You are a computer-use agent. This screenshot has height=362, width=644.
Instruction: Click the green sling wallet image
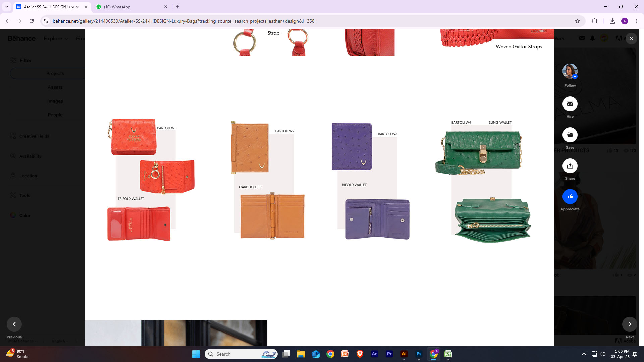click(480, 153)
